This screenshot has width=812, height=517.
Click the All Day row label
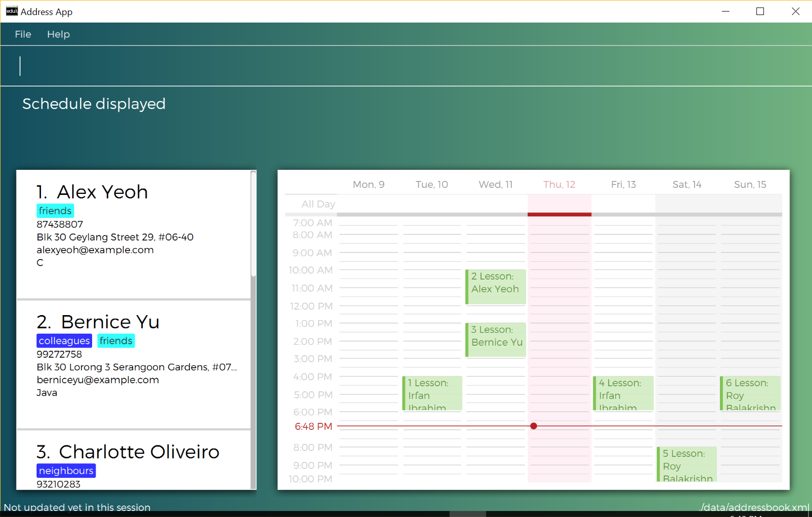318,204
